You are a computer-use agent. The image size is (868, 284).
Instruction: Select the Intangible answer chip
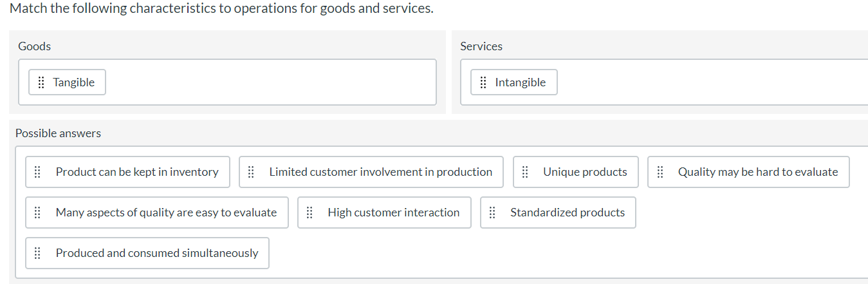pyautogui.click(x=520, y=82)
